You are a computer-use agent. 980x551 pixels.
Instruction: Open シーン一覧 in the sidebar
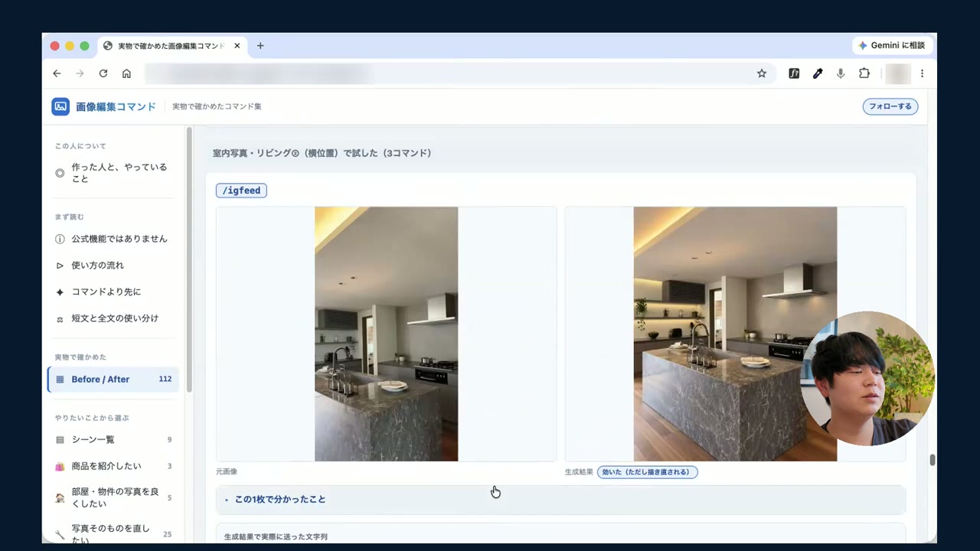113,440
